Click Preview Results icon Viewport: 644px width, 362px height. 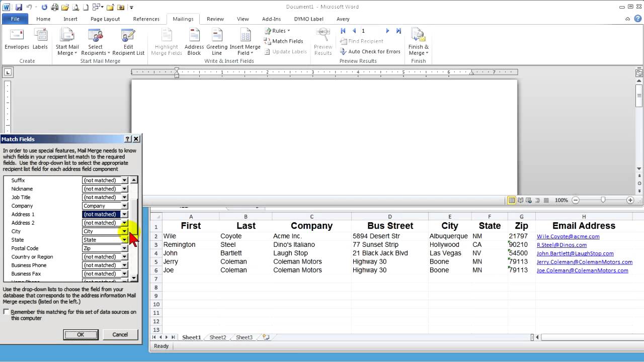pos(323,41)
